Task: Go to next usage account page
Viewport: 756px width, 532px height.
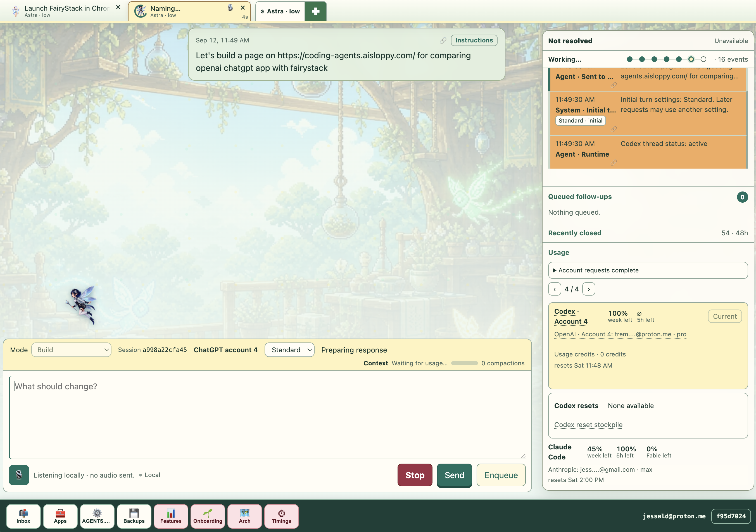Action: (588, 289)
